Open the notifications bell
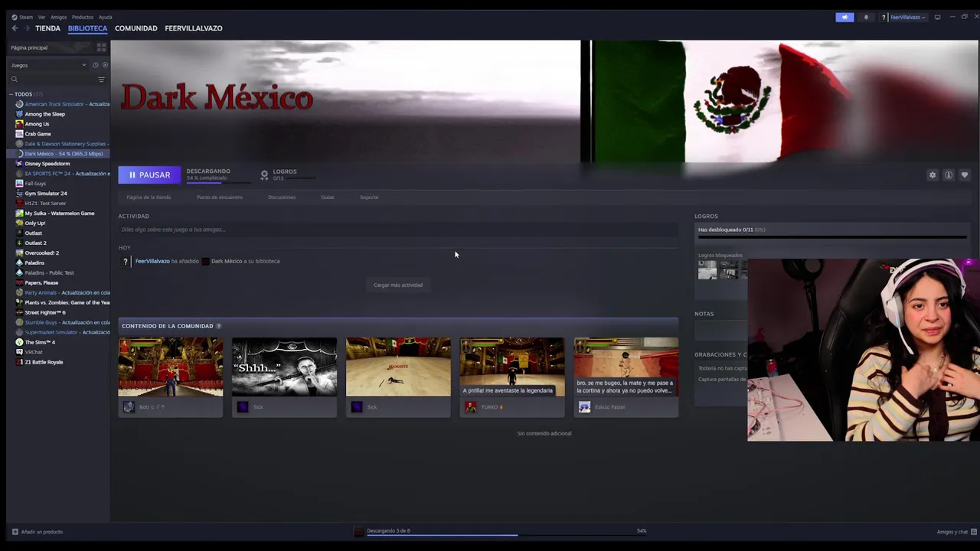The height and width of the screenshot is (551, 980). pos(866,17)
